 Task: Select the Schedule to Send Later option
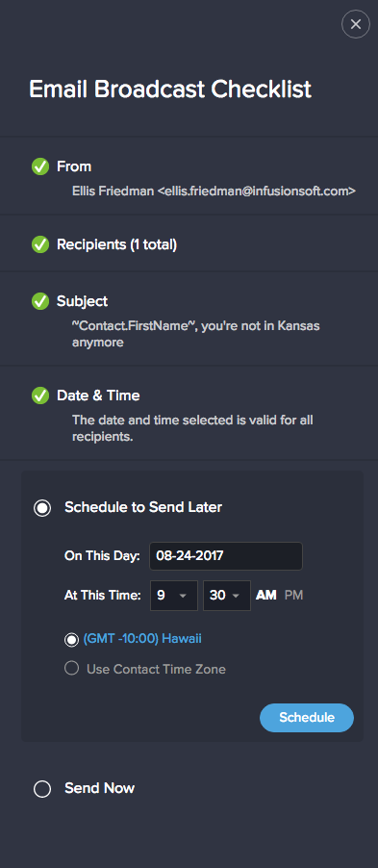(42, 508)
